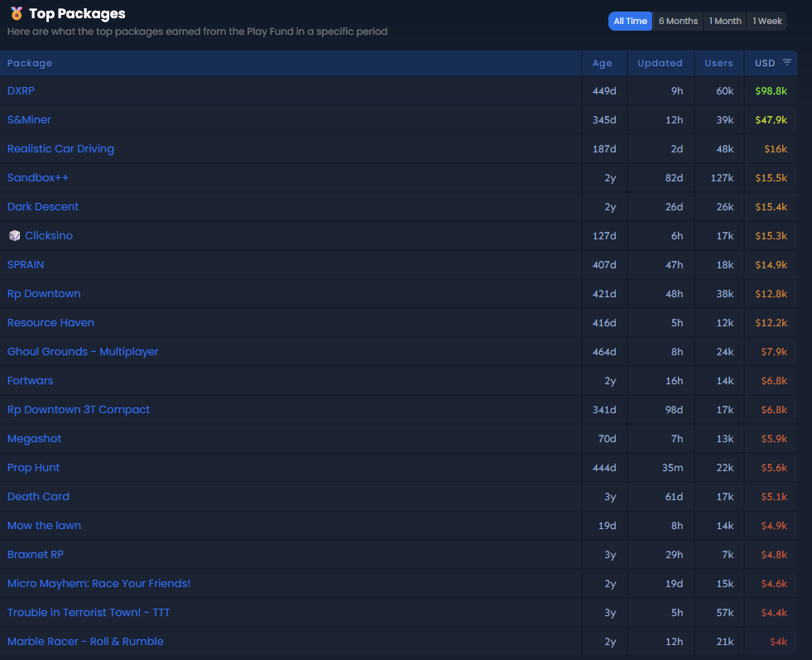
Task: Open Rp Downtown 3T Compact link
Action: coord(79,410)
